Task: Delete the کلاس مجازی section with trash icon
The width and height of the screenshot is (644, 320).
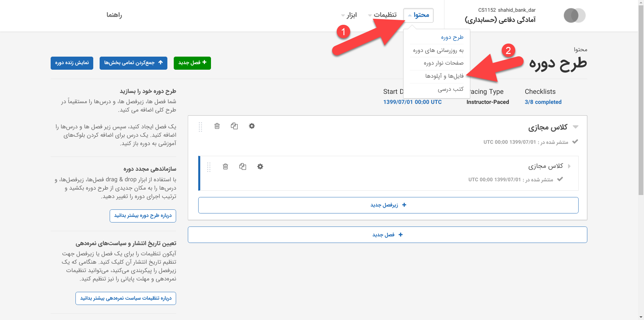Action: (217, 126)
